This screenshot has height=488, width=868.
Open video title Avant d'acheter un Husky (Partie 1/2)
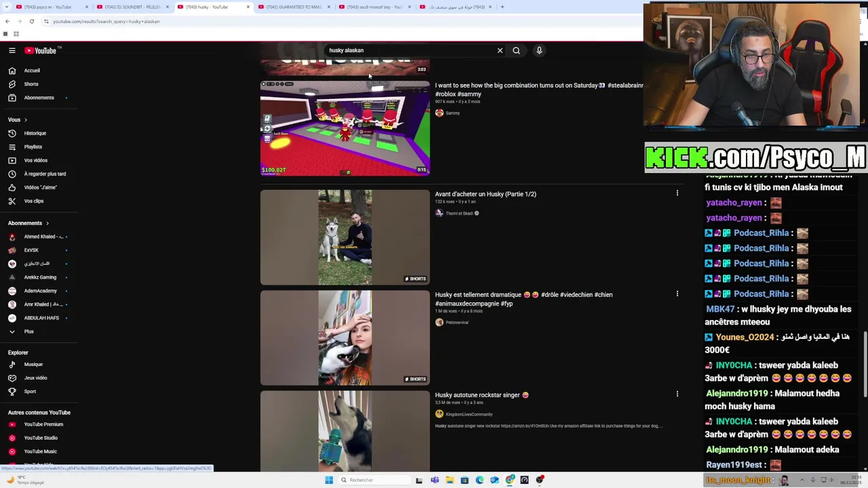pyautogui.click(x=486, y=194)
